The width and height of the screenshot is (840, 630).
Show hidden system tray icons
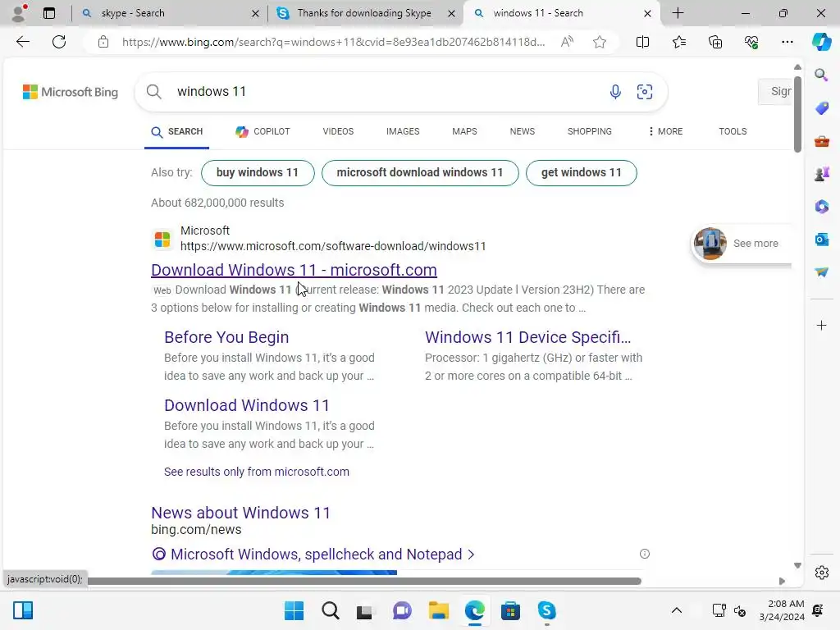pyautogui.click(x=677, y=610)
